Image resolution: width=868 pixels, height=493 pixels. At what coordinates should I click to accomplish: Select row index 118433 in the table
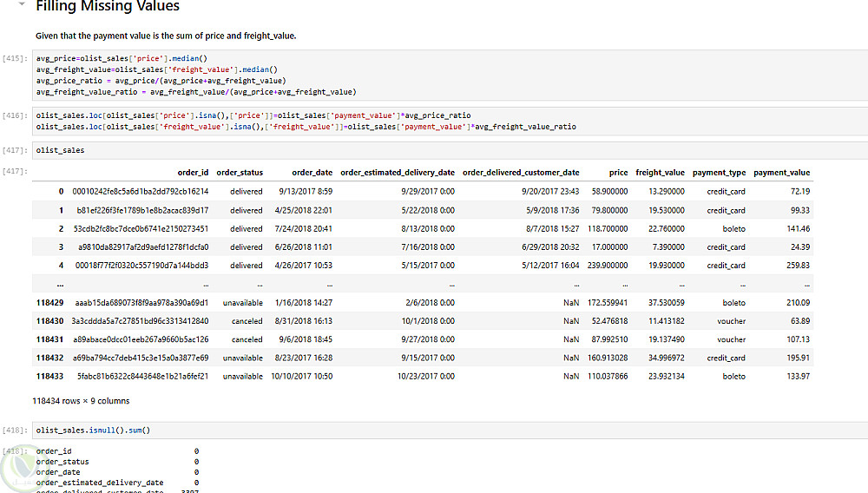point(49,376)
